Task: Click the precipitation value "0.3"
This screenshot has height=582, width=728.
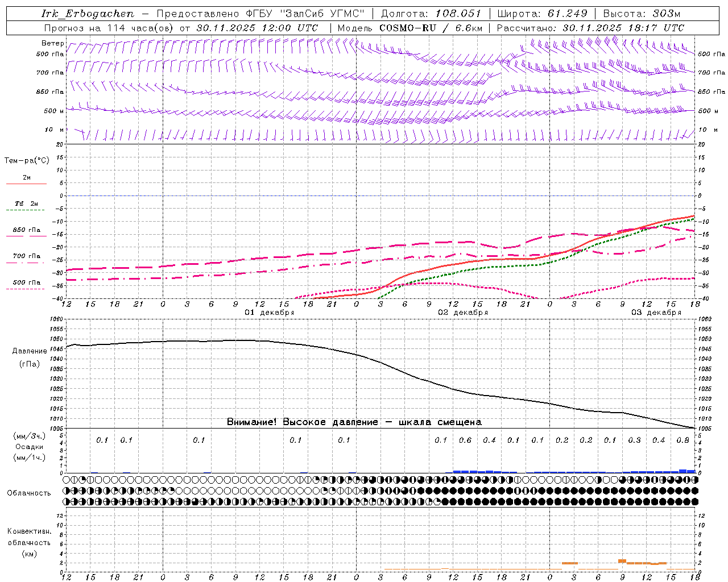Action: click(635, 440)
